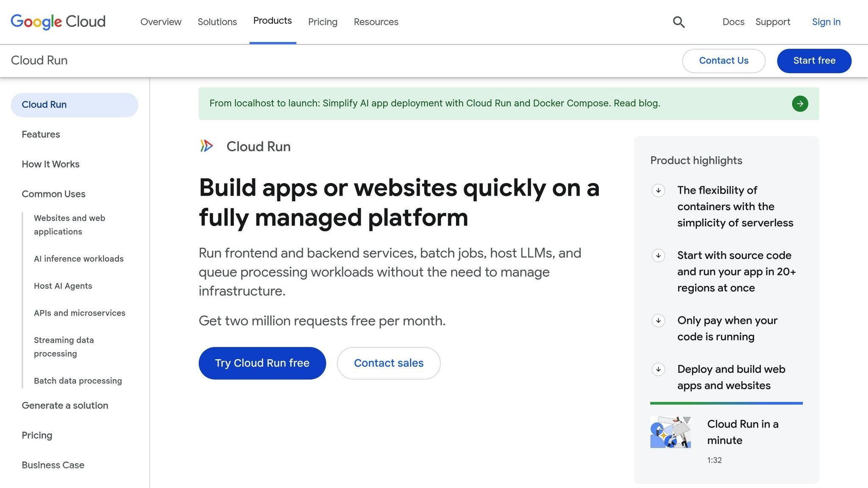Click the Cloud Run in a minute title
The height and width of the screenshot is (488, 868).
pos(743,432)
